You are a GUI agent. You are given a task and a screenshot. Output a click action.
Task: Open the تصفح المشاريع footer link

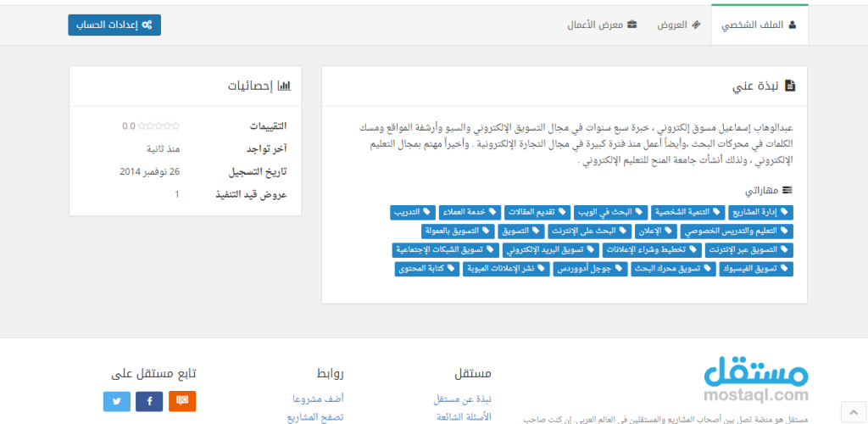pos(315,417)
